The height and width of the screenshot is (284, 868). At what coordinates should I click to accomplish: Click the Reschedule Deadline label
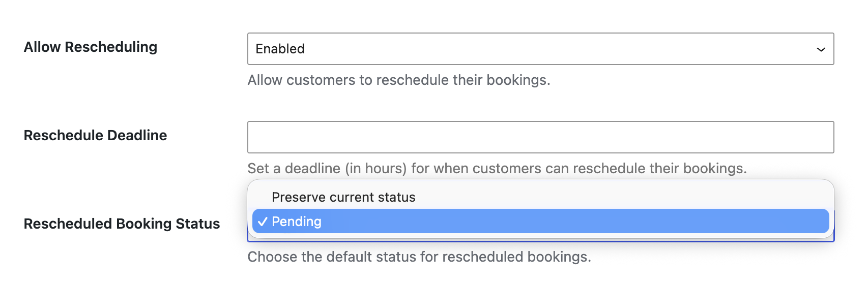(95, 136)
